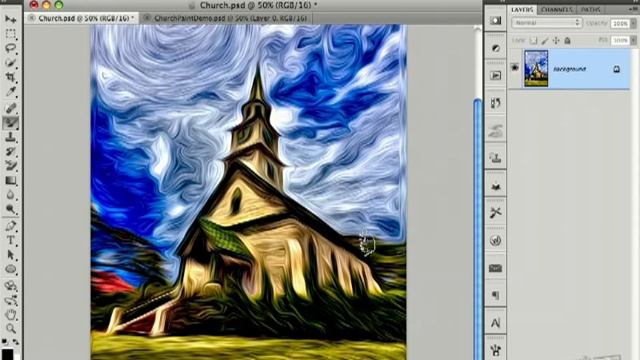Select the Crop tool

(11, 77)
